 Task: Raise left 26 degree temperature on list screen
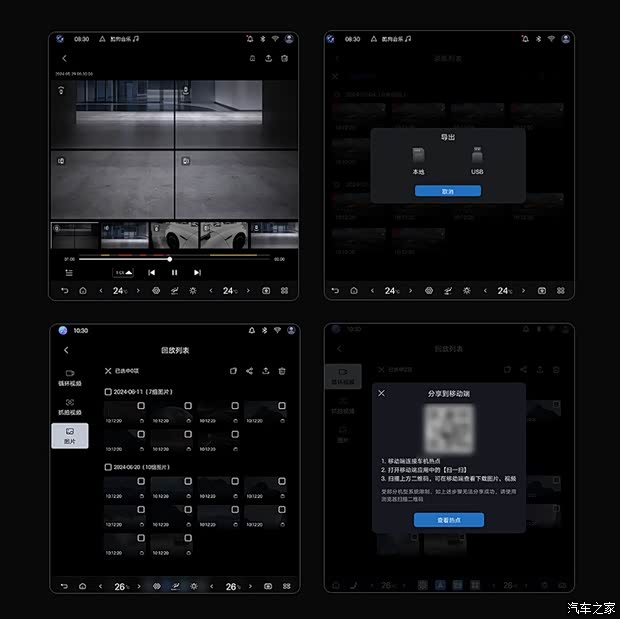coord(139,586)
